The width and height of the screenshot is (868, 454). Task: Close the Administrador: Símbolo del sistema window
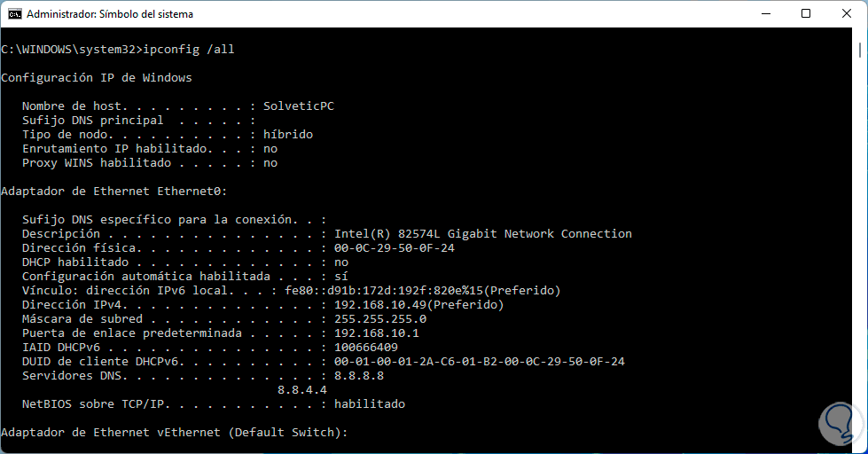847,14
